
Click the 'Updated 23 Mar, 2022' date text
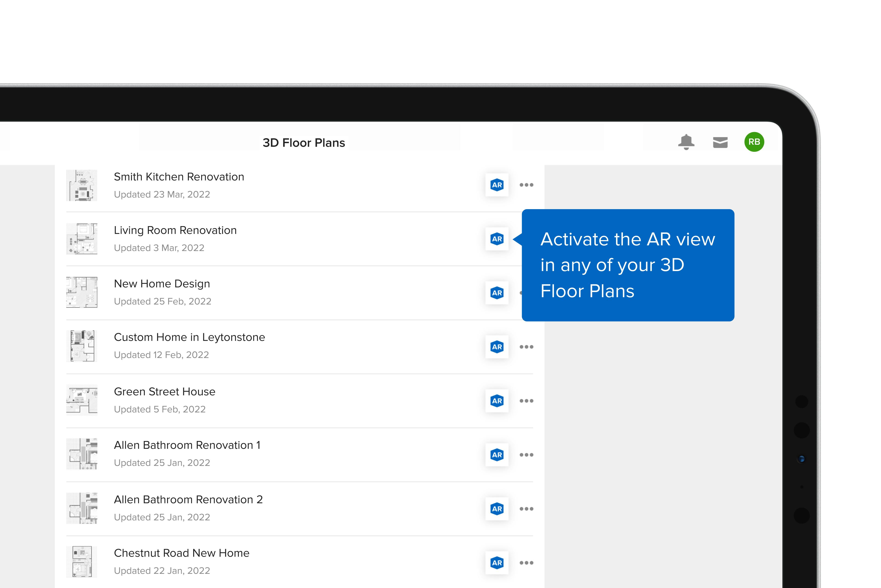pos(162,194)
